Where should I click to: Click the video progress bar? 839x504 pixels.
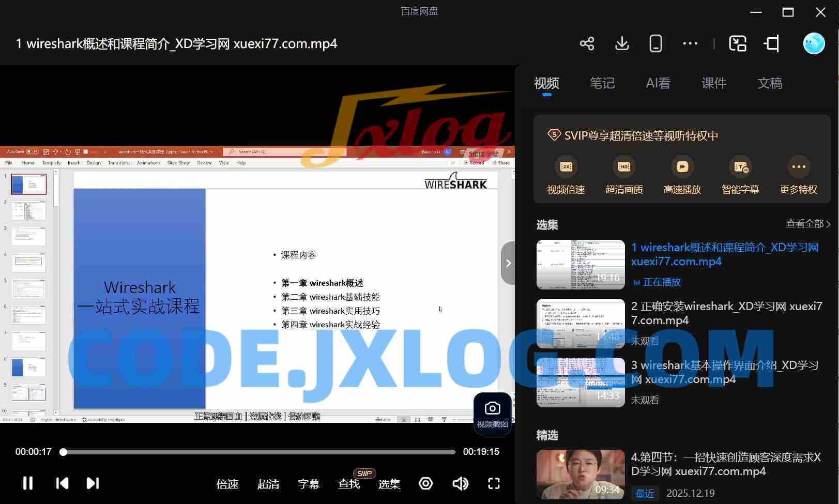tap(258, 452)
